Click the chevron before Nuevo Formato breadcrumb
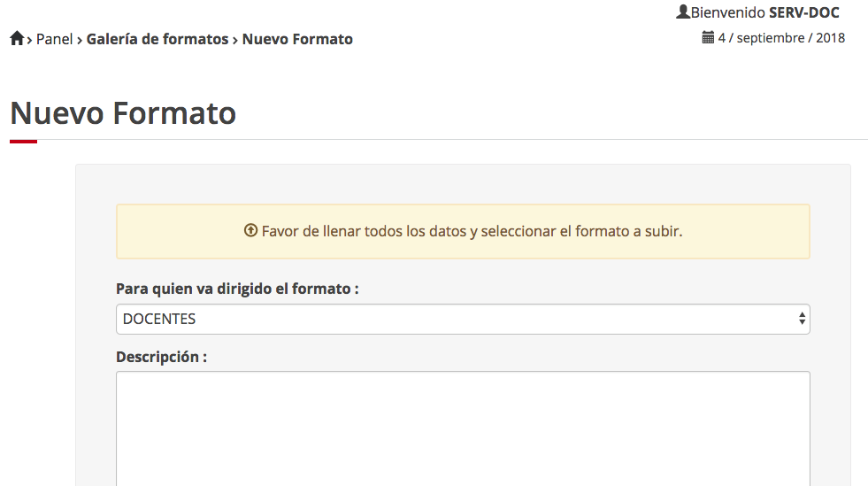This screenshot has width=868, height=486. [x=235, y=40]
